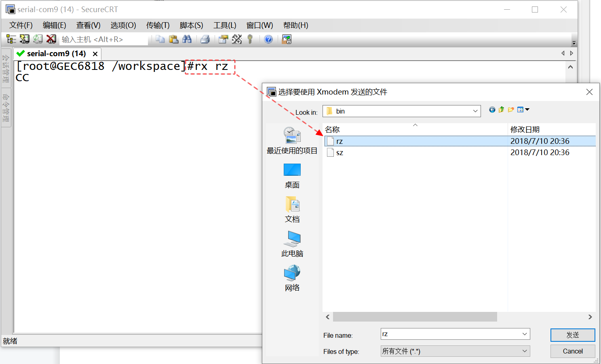Open the 命令管理 side panel tab

coord(6,107)
